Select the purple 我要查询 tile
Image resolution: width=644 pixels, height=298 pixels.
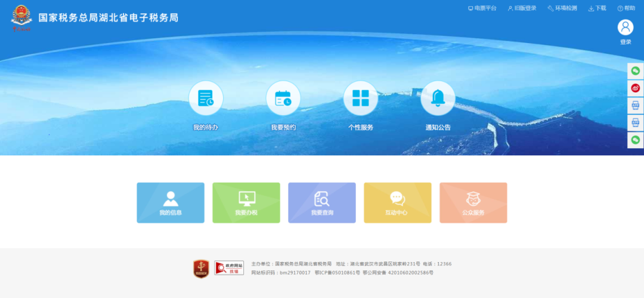tap(322, 203)
